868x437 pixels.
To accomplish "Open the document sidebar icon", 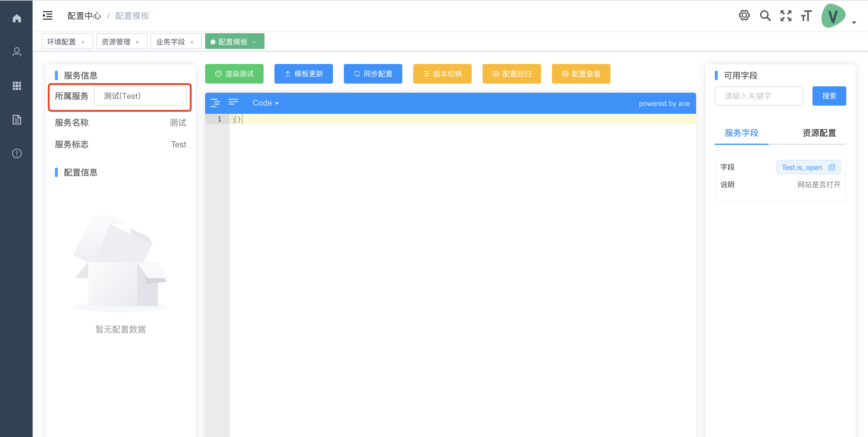I will pyautogui.click(x=17, y=120).
